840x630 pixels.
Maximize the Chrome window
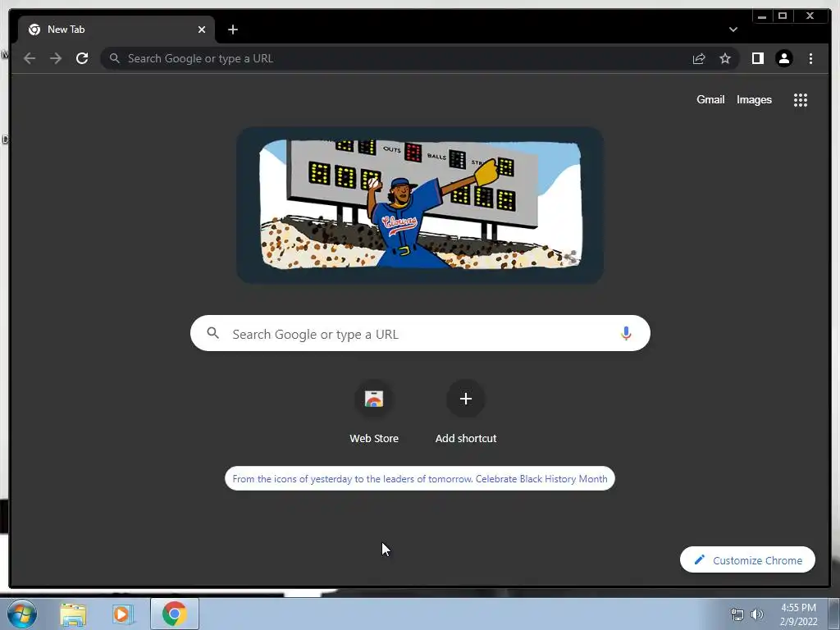(783, 16)
